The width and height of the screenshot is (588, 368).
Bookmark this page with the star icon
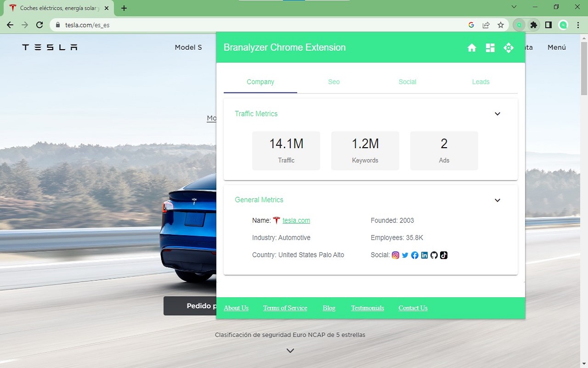501,25
